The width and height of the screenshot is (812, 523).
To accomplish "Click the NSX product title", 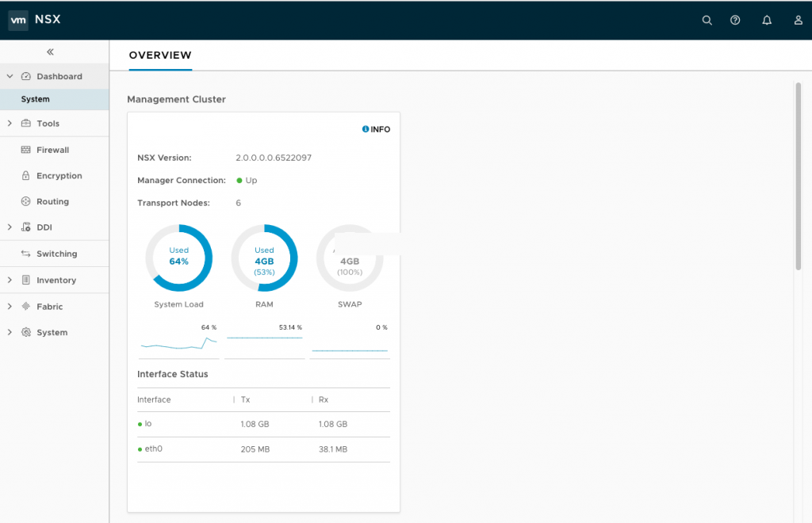I will (x=48, y=19).
